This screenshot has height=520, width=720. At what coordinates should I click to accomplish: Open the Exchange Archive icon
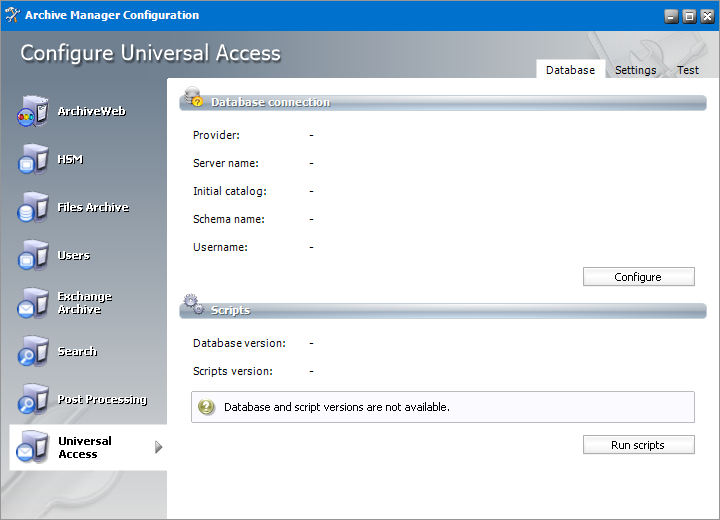(x=32, y=304)
